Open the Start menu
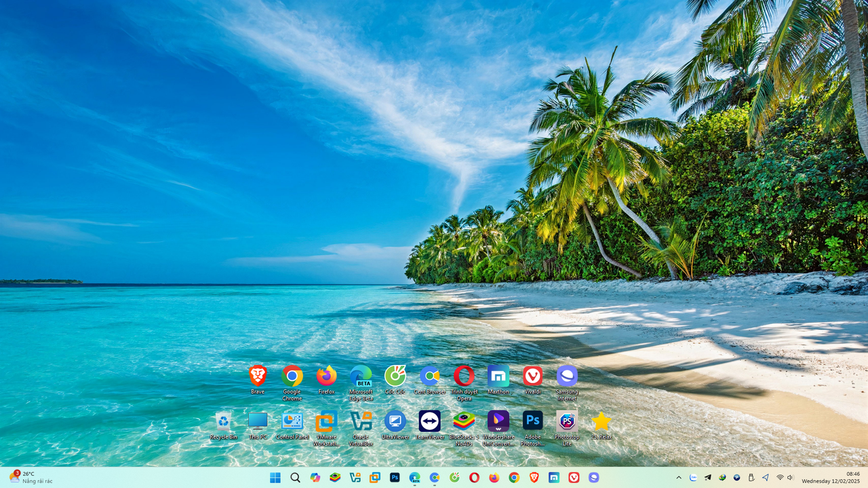The width and height of the screenshot is (868, 488). 275,478
